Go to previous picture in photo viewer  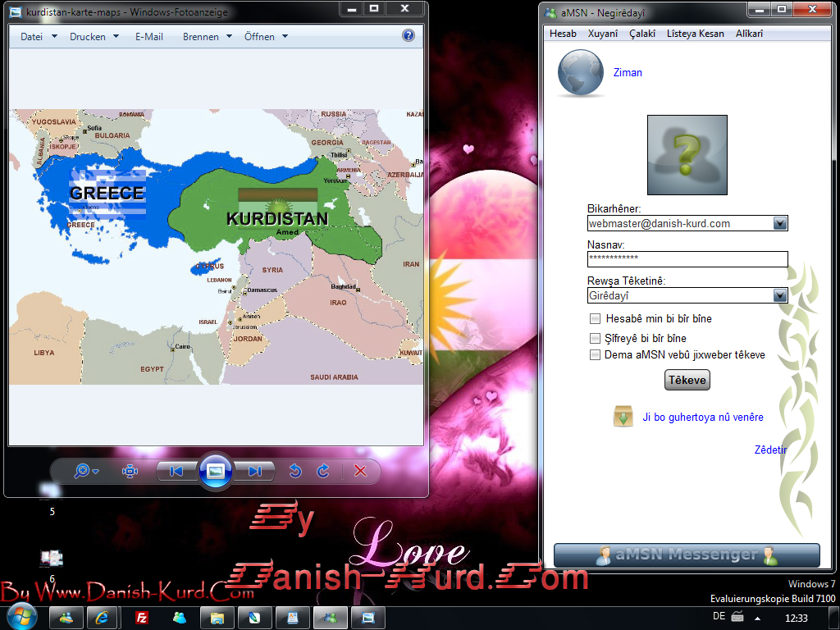(177, 471)
